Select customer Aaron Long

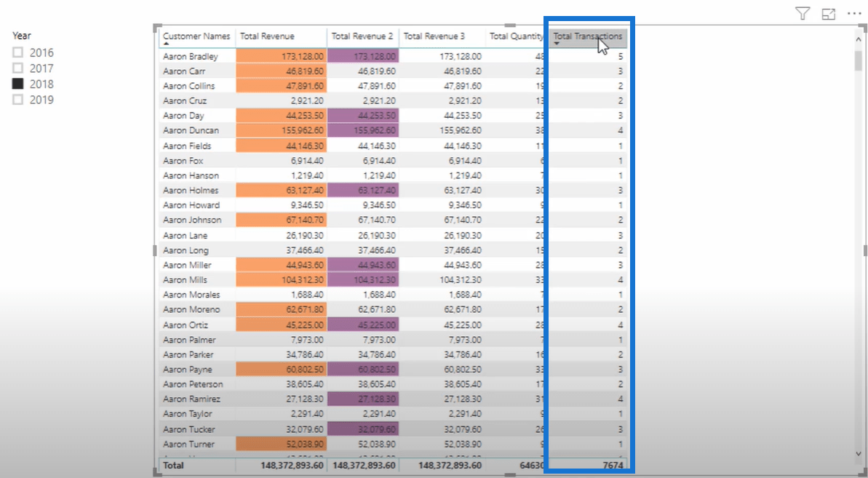point(186,250)
